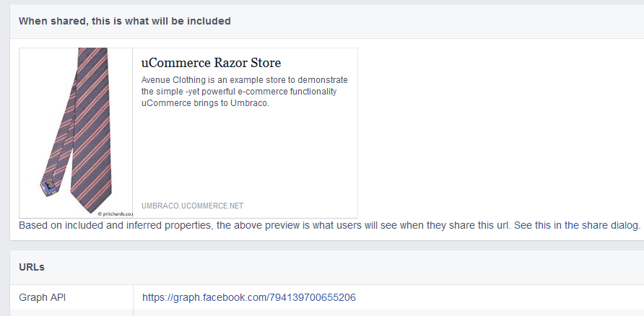Select the URLs section header
Image resolution: width=644 pixels, height=316 pixels.
[32, 267]
